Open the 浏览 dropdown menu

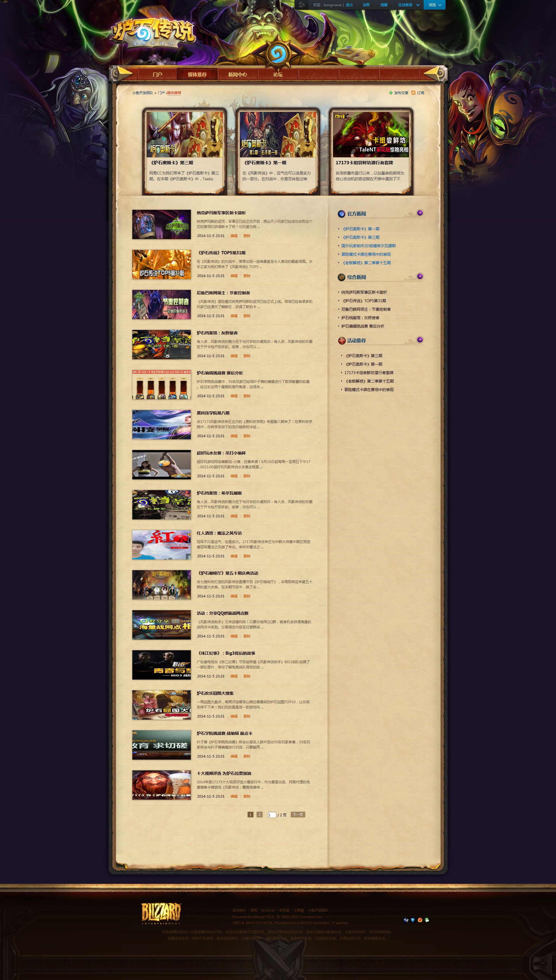tap(434, 5)
